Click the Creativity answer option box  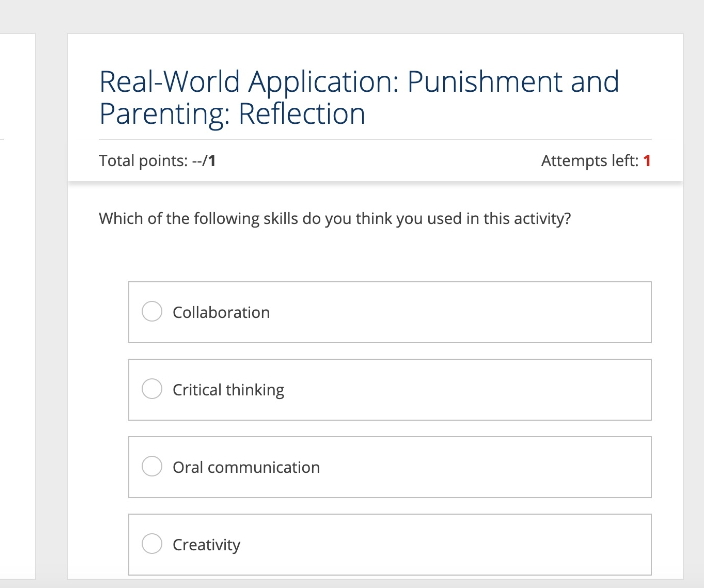(x=390, y=544)
